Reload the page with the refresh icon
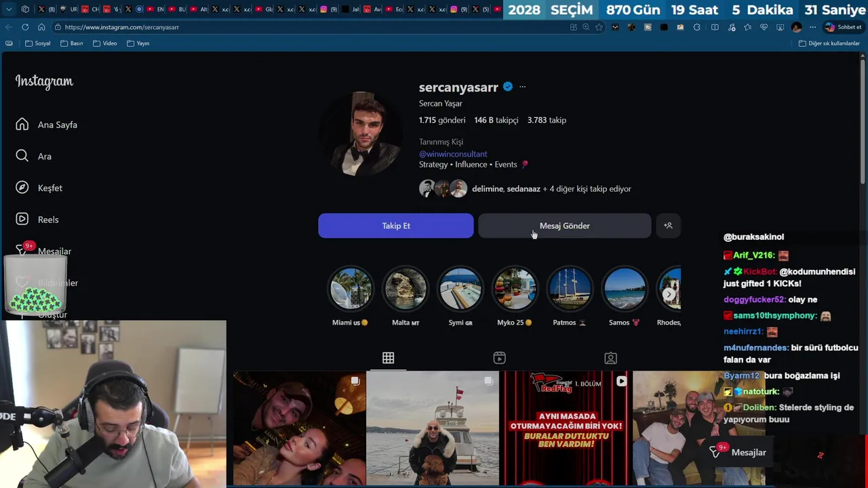This screenshot has width=868, height=488. pos(25,27)
